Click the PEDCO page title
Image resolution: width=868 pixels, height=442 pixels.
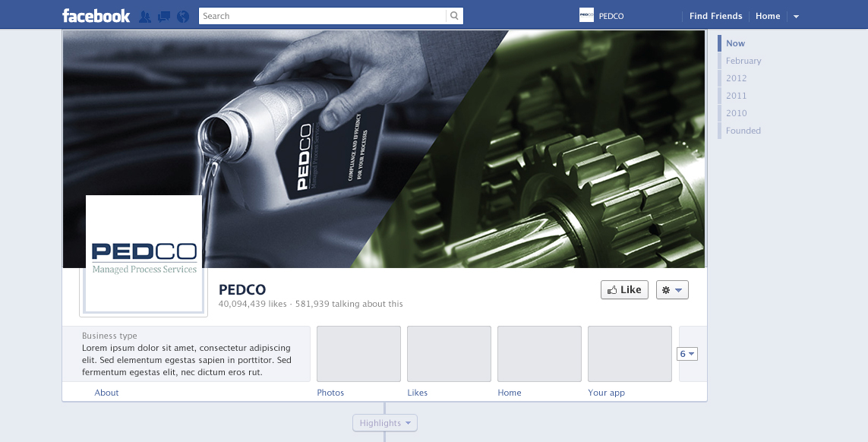(x=242, y=289)
